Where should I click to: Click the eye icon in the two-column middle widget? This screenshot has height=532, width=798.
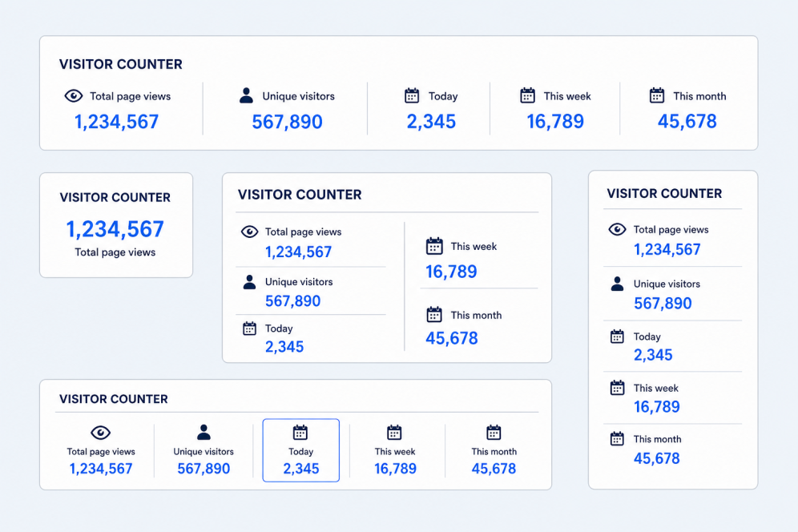249,232
